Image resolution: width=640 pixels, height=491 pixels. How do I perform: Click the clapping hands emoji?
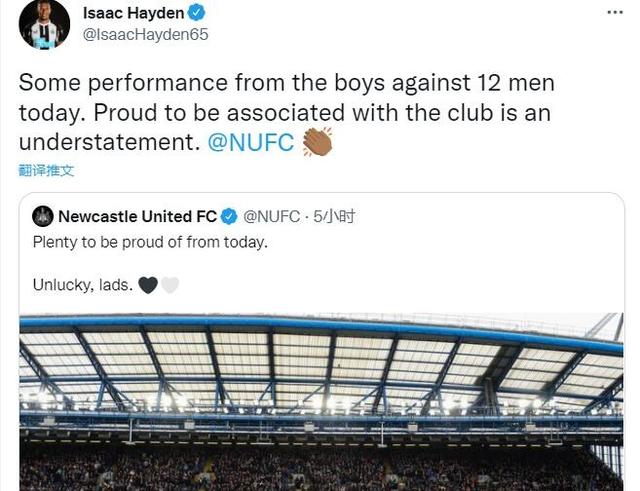pos(316,142)
